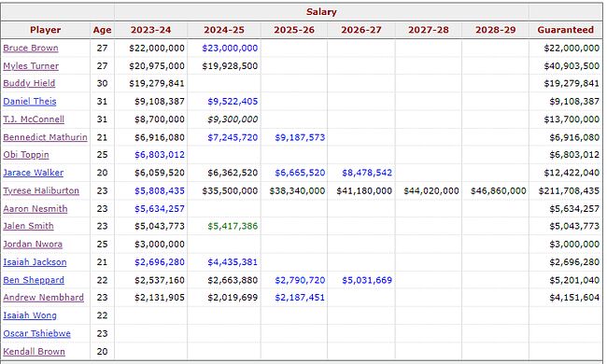Open the Bruce Brown player link

(x=31, y=48)
